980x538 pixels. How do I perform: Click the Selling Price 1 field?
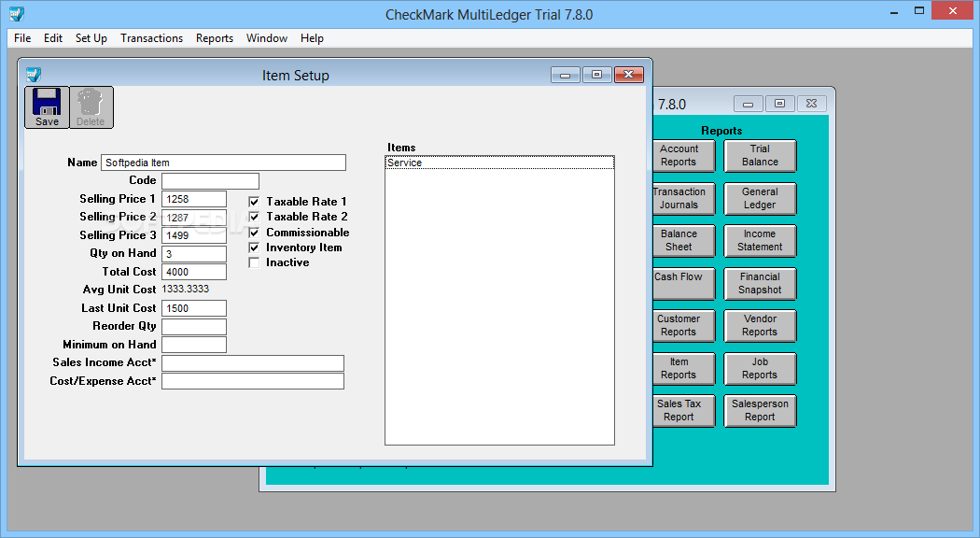click(x=194, y=199)
